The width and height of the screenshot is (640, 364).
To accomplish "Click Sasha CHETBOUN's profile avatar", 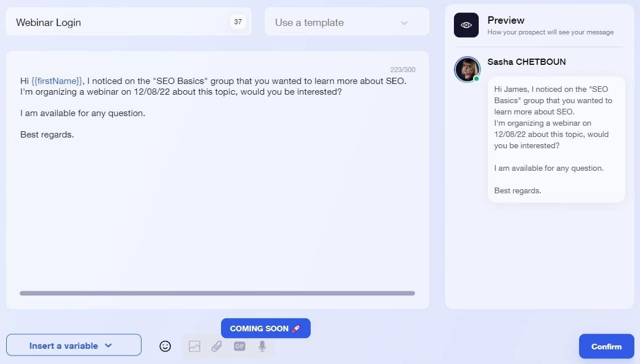I will coord(467,69).
